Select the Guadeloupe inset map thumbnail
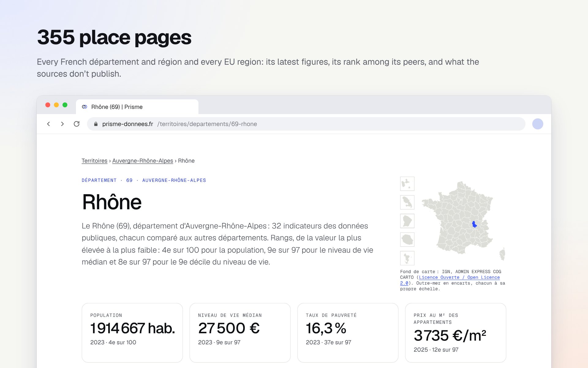Image resolution: width=588 pixels, height=368 pixels. [x=407, y=184]
